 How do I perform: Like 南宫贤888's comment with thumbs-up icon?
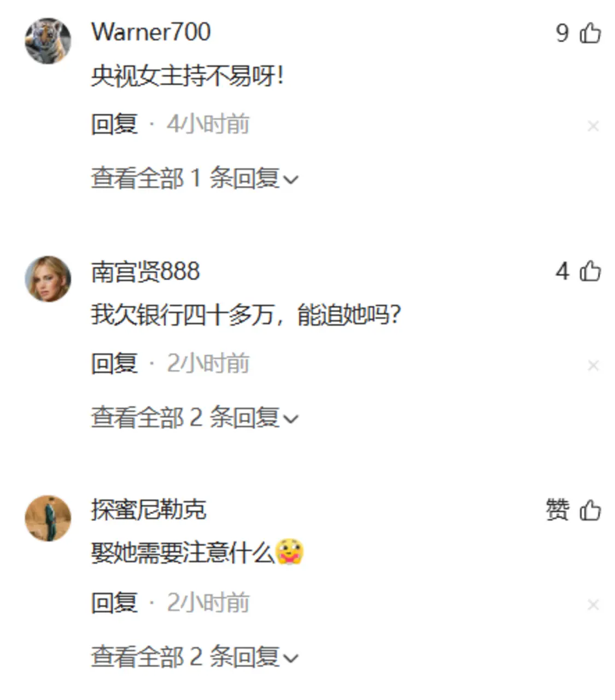(x=590, y=271)
